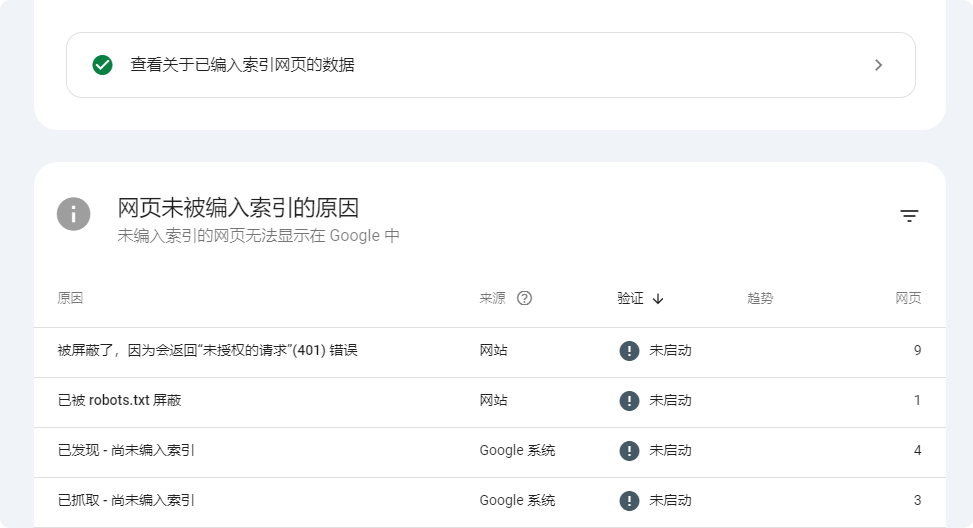Click the 未启动 warning icon in the 已抓取 row

click(629, 501)
